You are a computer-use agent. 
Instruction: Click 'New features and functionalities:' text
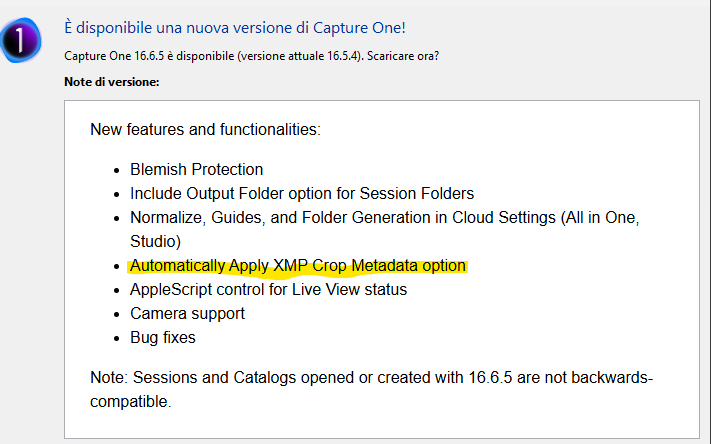click(205, 130)
